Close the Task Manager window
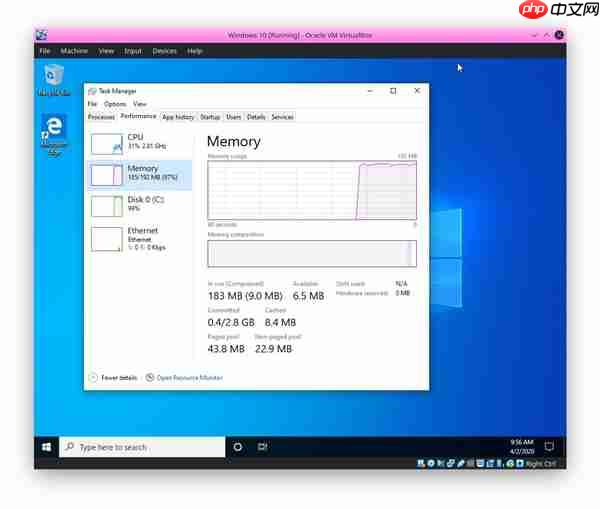This screenshot has width=600, height=509. pyautogui.click(x=417, y=91)
